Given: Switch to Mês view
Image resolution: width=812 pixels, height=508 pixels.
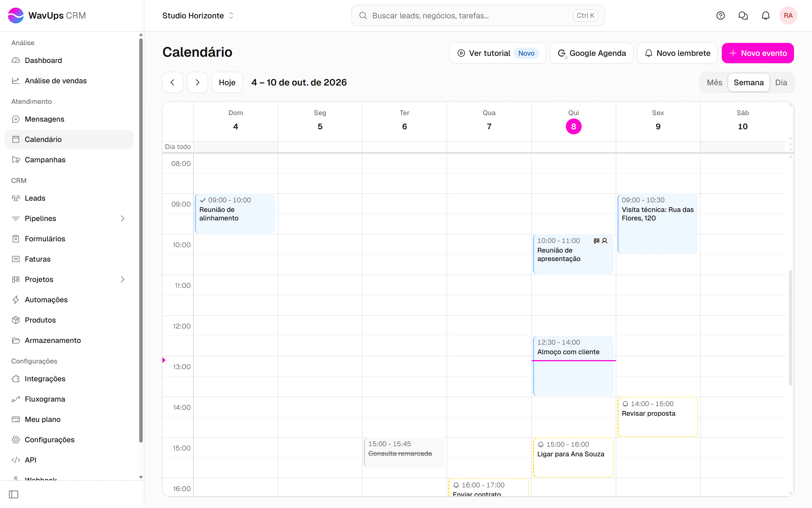Looking at the screenshot, I should click(x=714, y=82).
